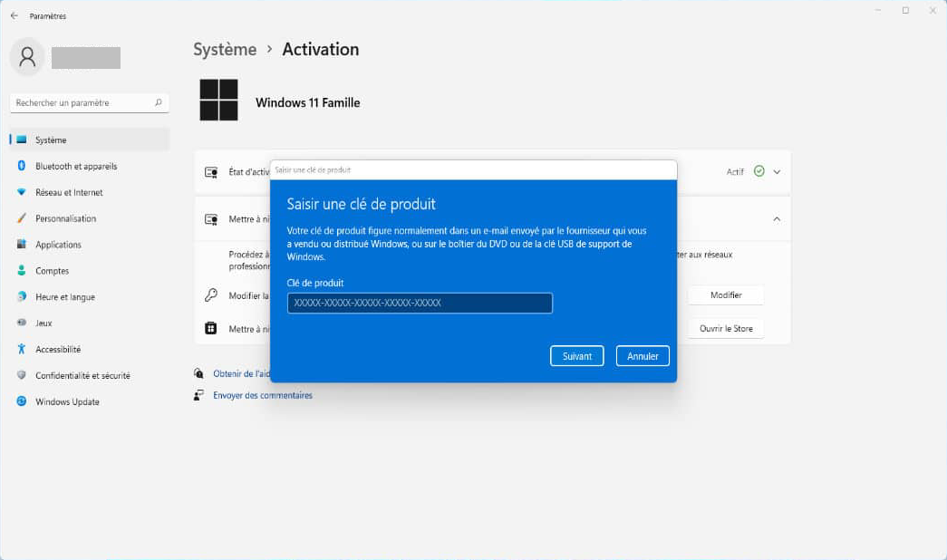
Task: Collapse the Mettre à niveau section chevron
Action: click(x=777, y=219)
